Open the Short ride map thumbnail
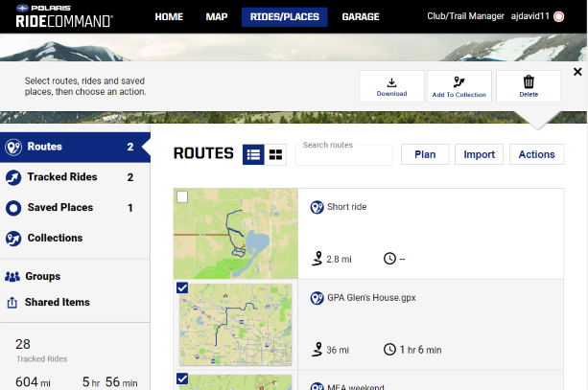Image resolution: width=588 pixels, height=390 pixels. [236, 234]
